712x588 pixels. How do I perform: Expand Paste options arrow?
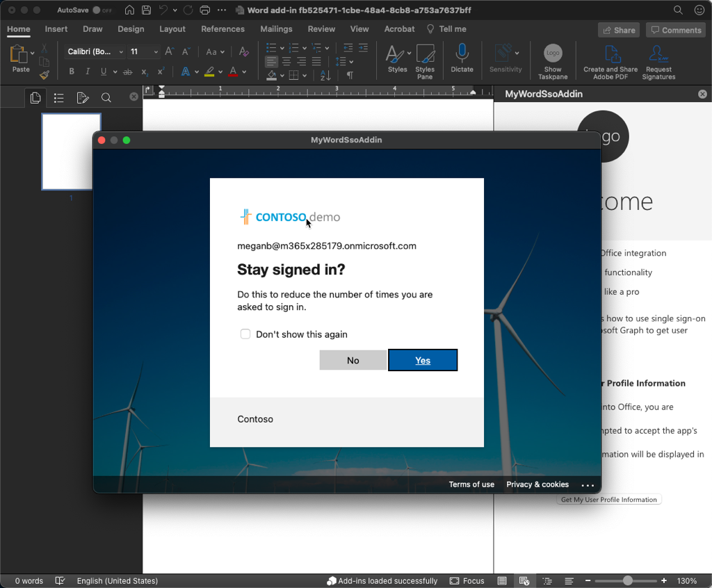point(32,53)
